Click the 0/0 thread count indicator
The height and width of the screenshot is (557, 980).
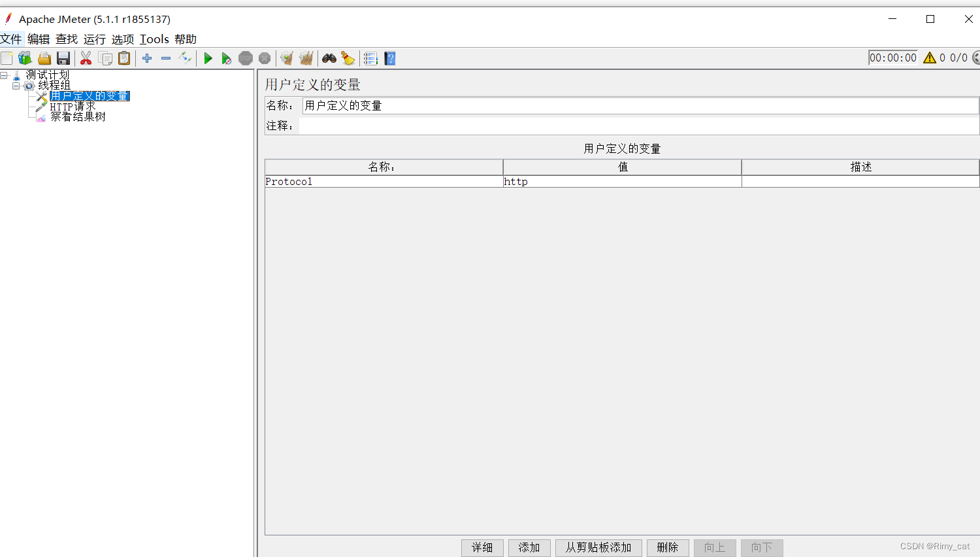click(x=958, y=58)
